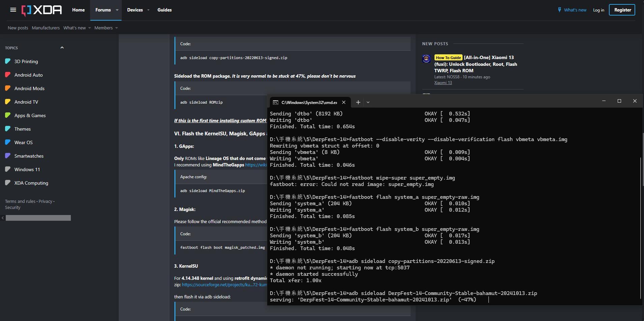Screen dimensions: 644x321
Task: Expand the What's new submenu arrow
Action: click(89, 28)
